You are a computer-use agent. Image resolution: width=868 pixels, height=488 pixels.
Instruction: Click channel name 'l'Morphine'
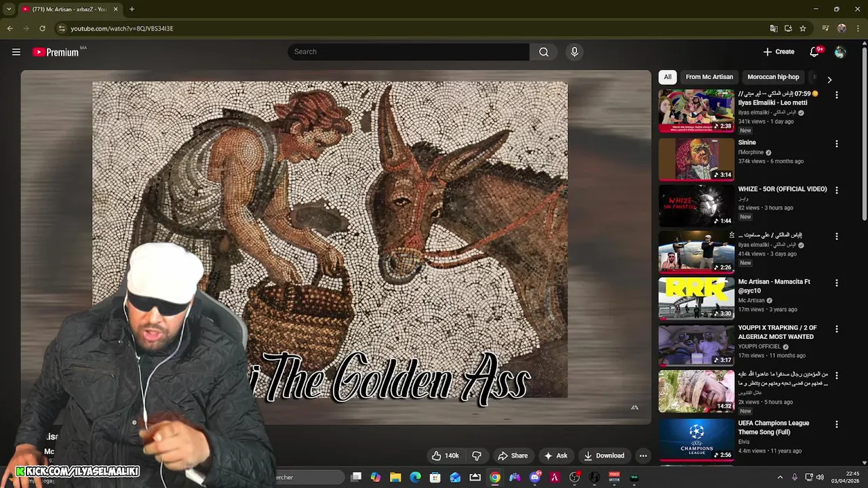751,152
